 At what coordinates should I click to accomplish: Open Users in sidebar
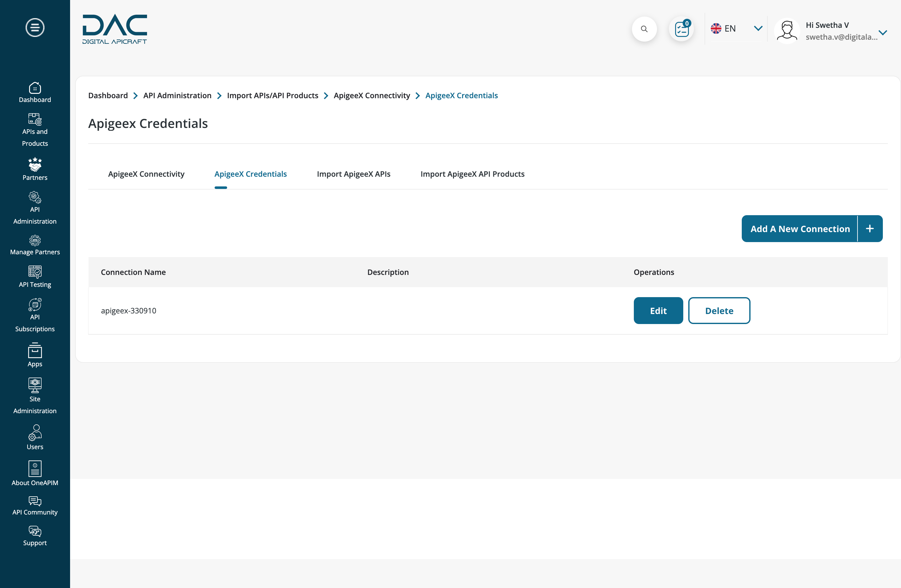point(35,438)
